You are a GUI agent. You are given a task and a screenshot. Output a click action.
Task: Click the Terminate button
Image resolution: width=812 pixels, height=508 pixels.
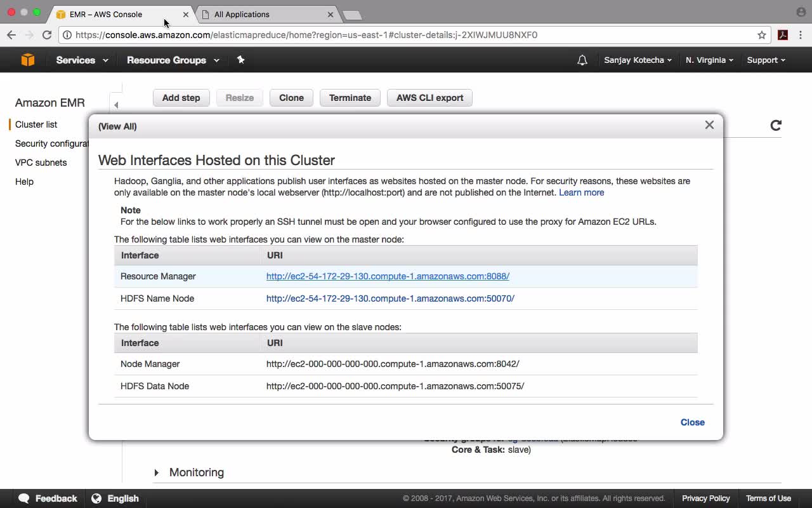click(350, 98)
